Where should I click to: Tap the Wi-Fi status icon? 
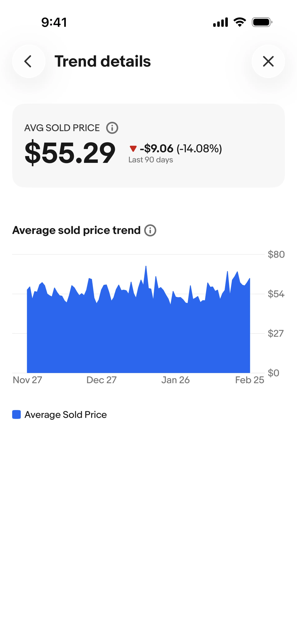(239, 22)
